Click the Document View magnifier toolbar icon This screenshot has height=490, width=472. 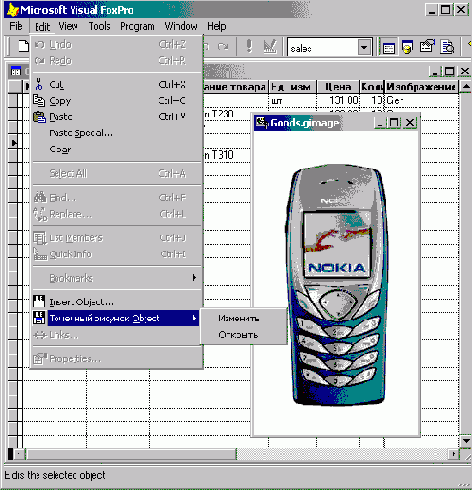(x=447, y=47)
